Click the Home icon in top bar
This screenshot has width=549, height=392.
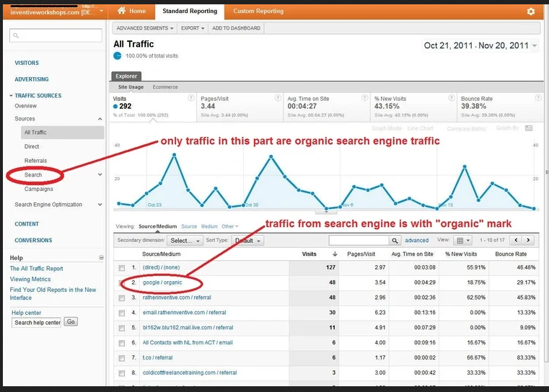click(x=122, y=12)
